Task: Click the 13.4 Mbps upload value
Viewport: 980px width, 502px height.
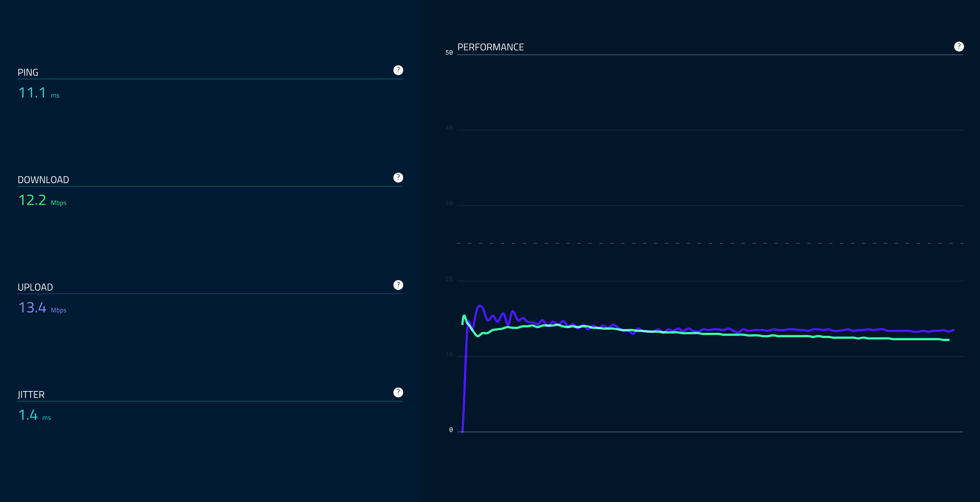Action: (x=32, y=307)
